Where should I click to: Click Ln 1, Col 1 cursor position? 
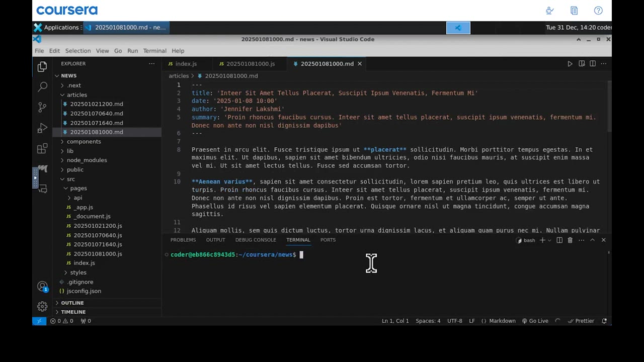click(395, 321)
